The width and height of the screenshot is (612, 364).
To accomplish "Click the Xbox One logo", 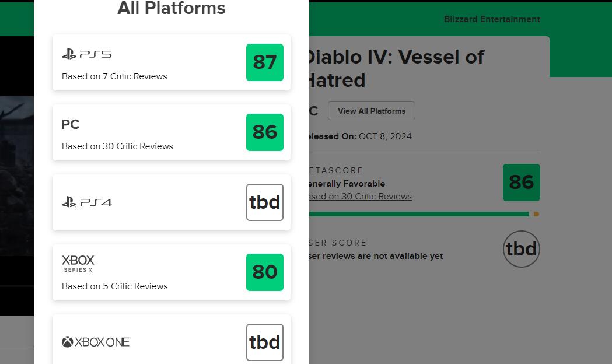I will point(96,342).
